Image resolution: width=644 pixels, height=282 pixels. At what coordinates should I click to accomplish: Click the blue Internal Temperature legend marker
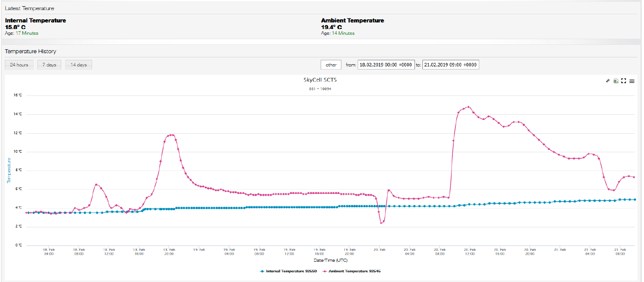click(x=263, y=271)
